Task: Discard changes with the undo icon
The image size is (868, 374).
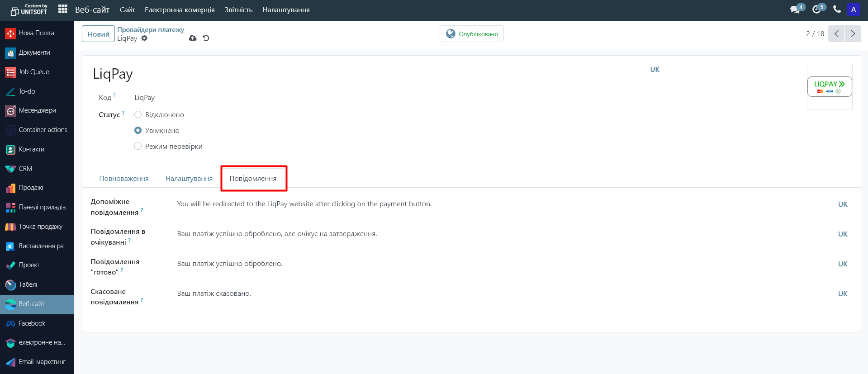Action: [206, 38]
